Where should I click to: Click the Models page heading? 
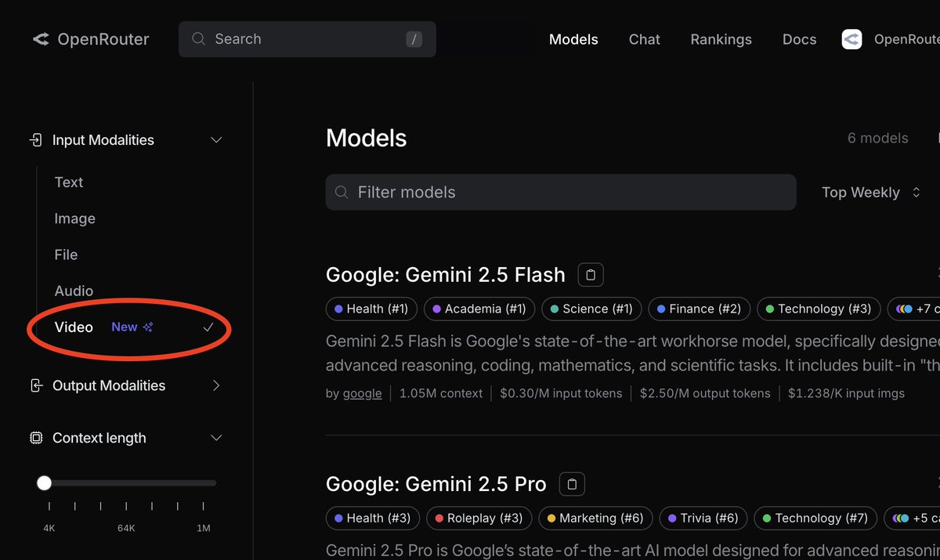366,138
